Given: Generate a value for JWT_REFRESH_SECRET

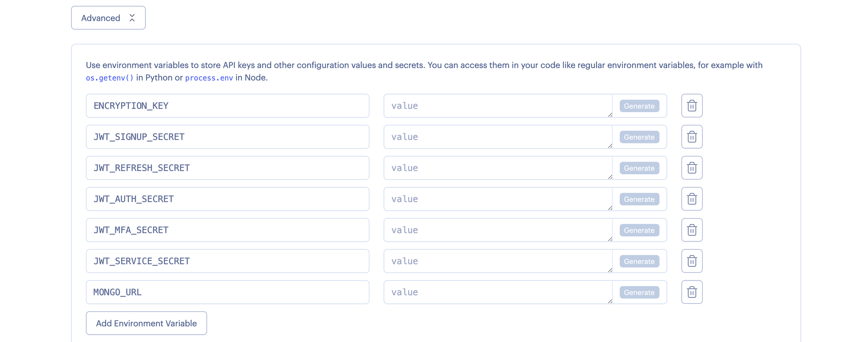Looking at the screenshot, I should click(639, 168).
